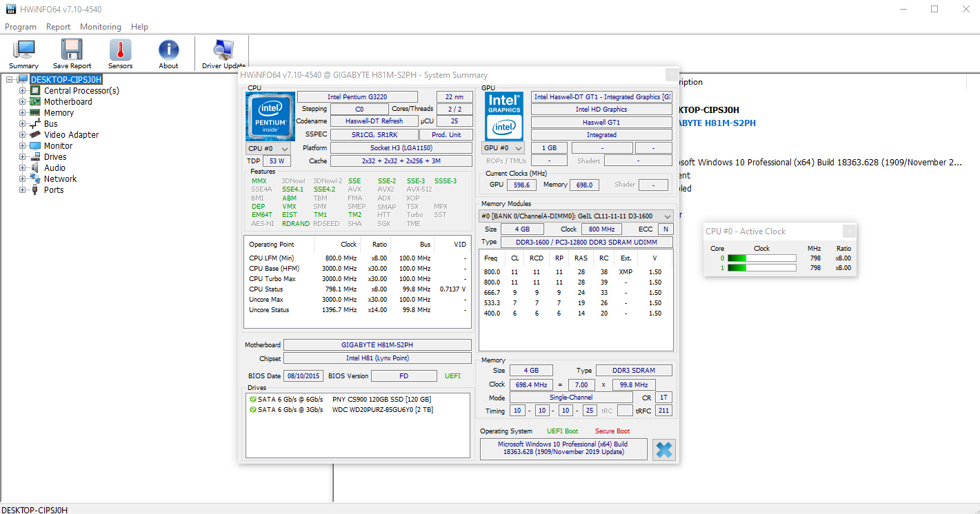Close System Summary with blue X icon
The image size is (980, 514).
[x=663, y=450]
